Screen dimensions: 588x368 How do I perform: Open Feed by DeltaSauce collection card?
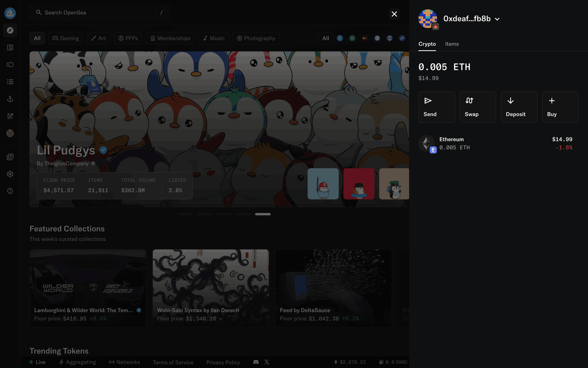click(334, 288)
